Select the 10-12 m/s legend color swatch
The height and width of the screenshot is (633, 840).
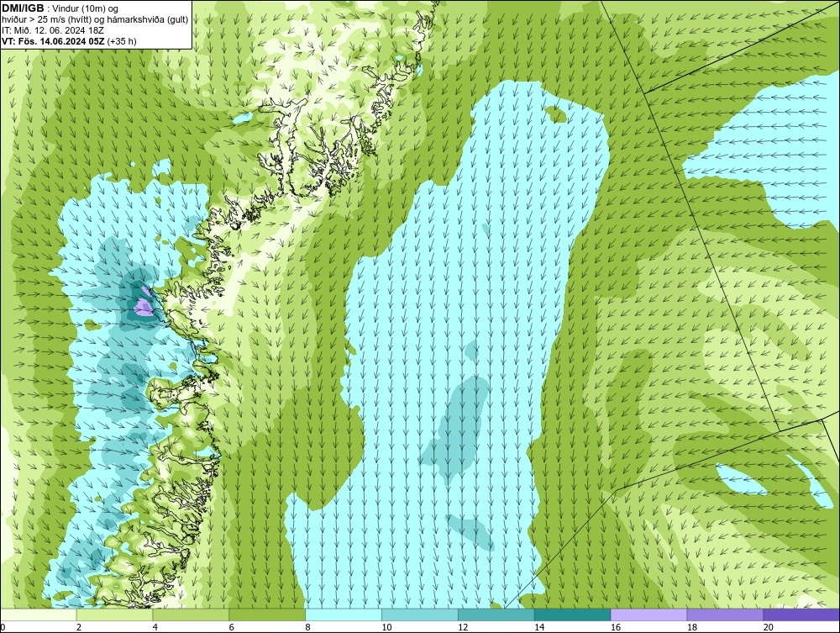[x=420, y=615]
